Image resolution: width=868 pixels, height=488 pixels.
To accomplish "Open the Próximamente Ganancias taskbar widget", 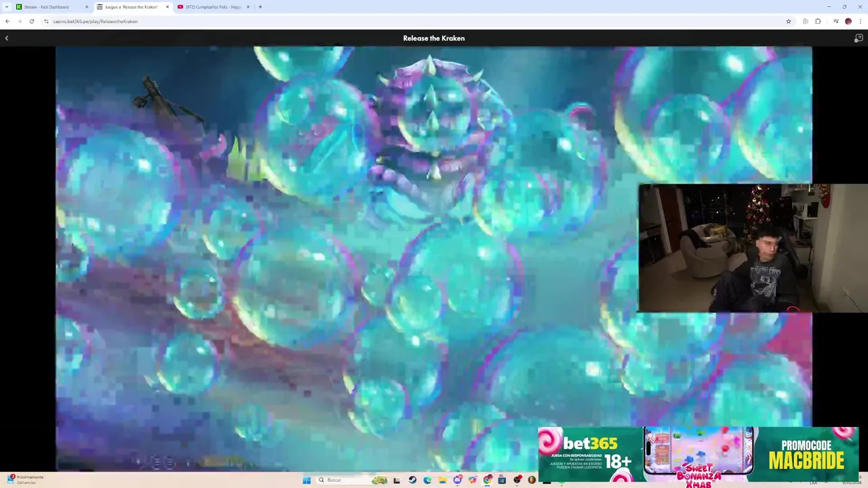I will coord(27,480).
